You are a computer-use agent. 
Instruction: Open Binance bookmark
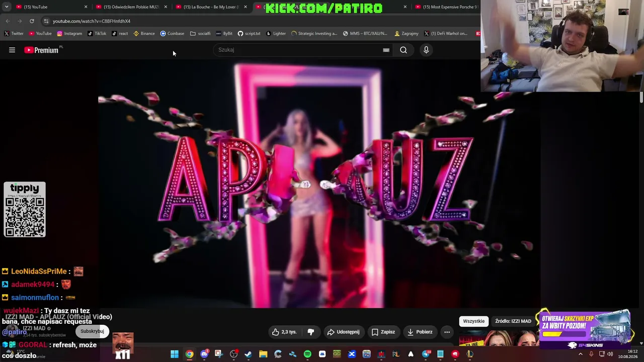pyautogui.click(x=144, y=33)
